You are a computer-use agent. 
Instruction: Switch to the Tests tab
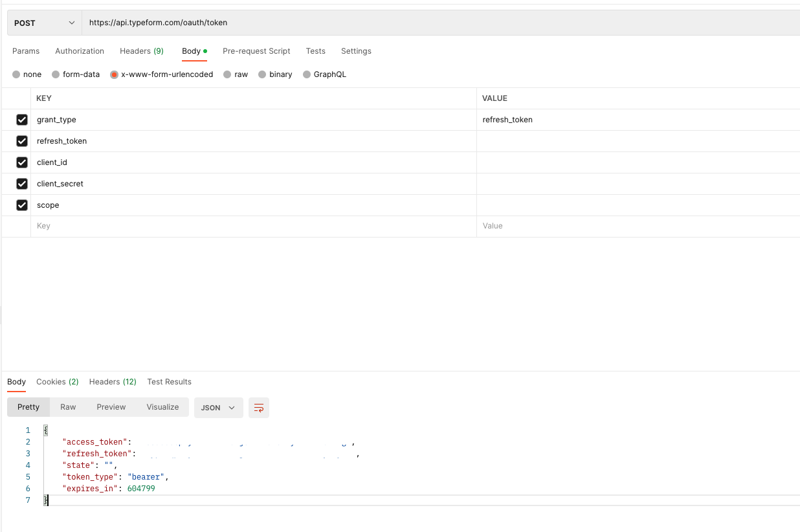tap(316, 51)
